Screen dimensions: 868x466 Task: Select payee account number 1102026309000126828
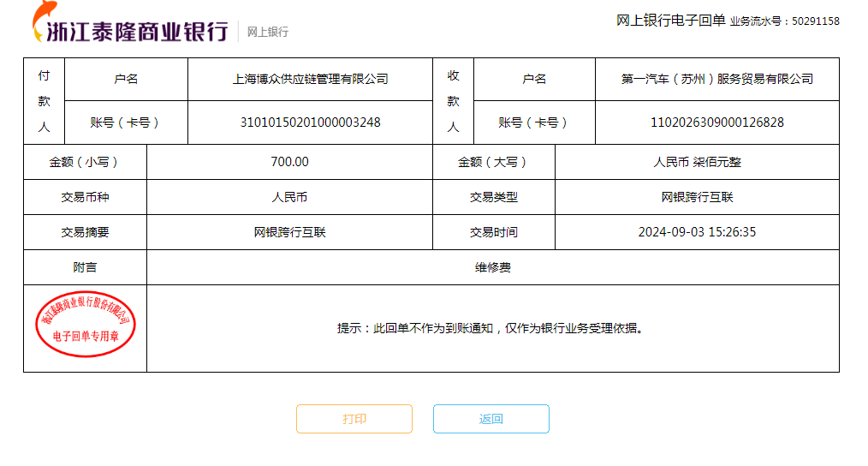point(716,122)
